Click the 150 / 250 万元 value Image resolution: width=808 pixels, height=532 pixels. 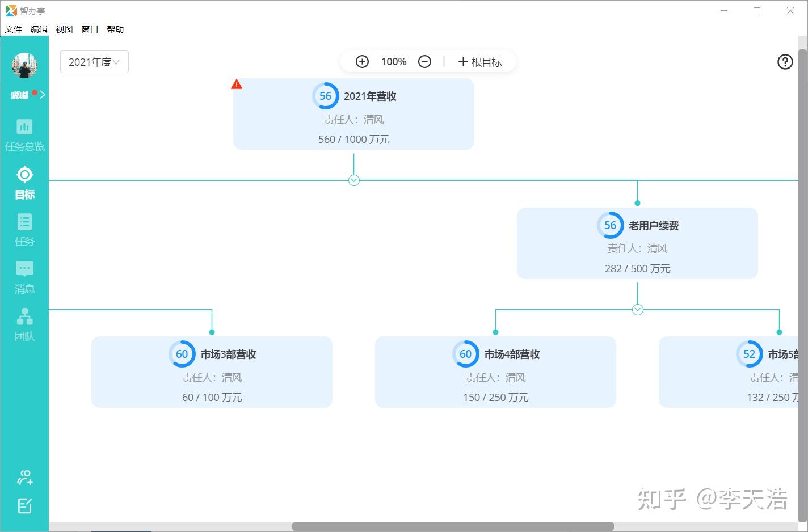[x=495, y=398]
